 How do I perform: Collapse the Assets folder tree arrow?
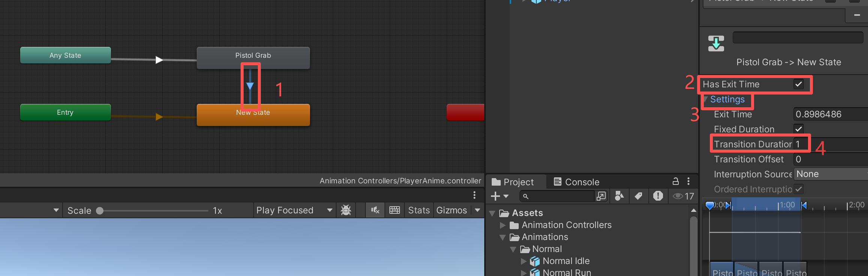(x=492, y=213)
